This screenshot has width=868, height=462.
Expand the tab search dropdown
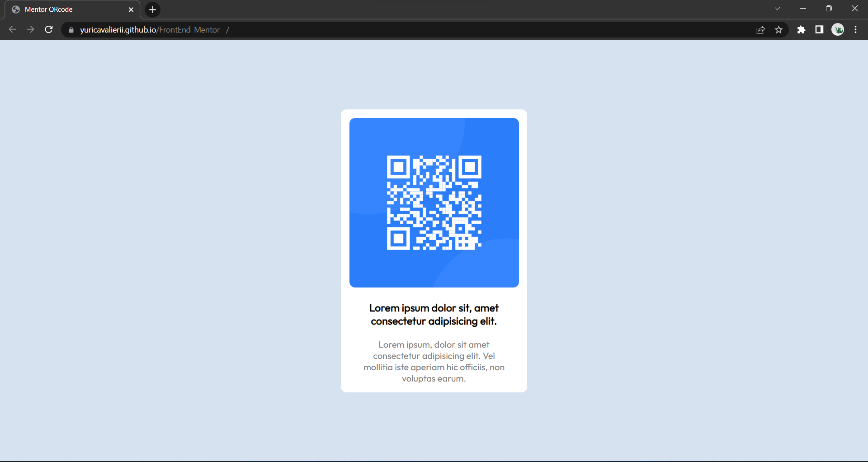(777, 9)
